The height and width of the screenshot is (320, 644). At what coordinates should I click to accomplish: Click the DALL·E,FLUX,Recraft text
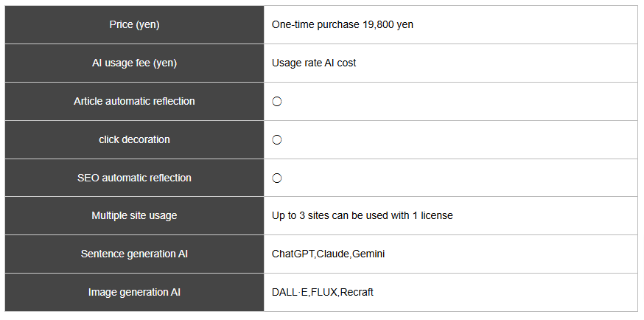323,292
